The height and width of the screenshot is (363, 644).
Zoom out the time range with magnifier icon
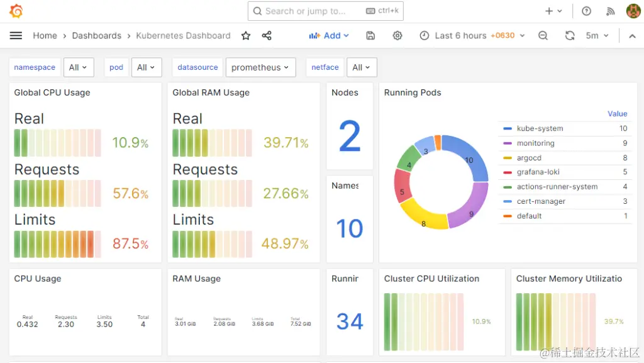(543, 36)
